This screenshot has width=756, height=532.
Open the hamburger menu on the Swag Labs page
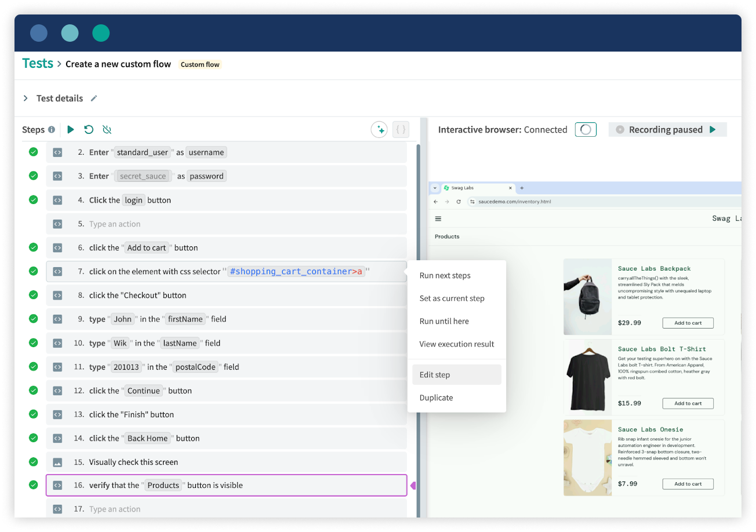[438, 218]
